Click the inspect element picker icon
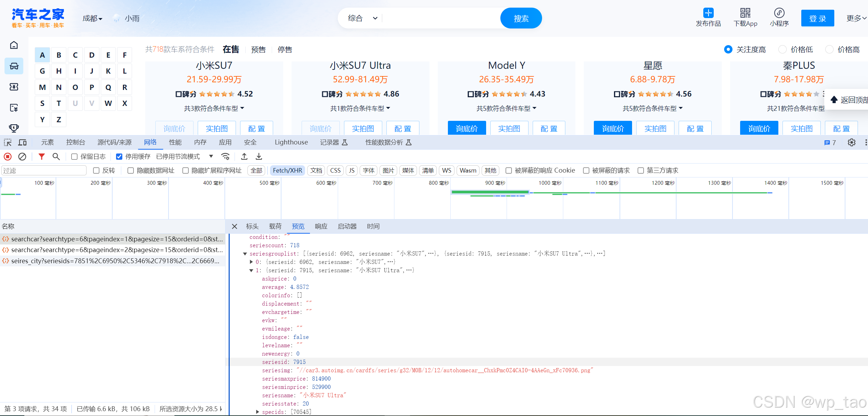Viewport: 868px width, 416px height. pyautogui.click(x=8, y=142)
